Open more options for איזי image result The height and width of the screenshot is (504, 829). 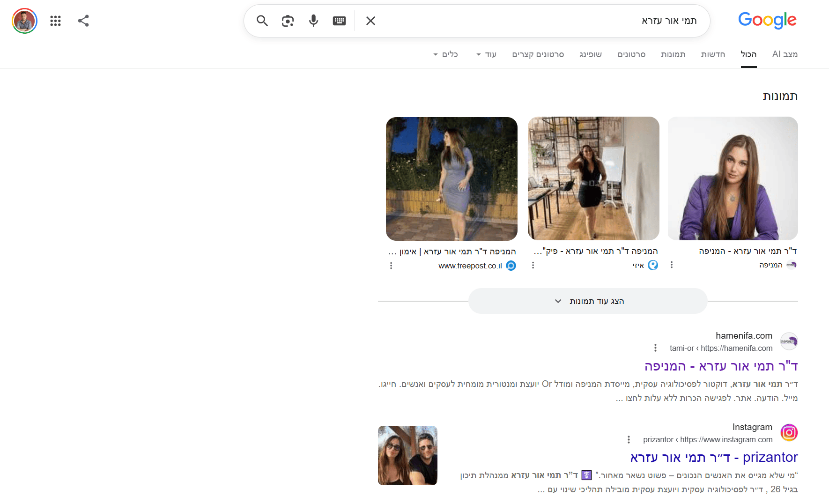[x=533, y=265]
